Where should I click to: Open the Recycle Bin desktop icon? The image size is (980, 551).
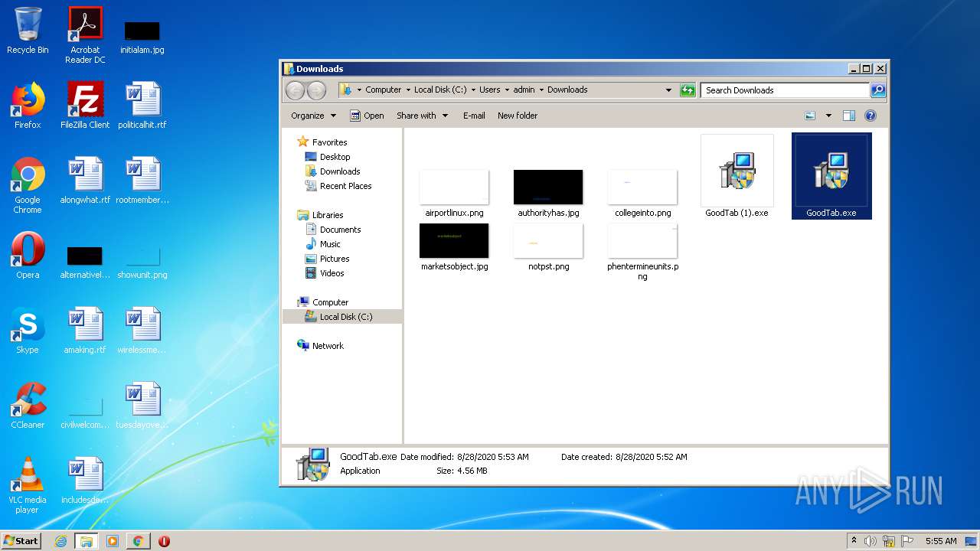(x=28, y=31)
